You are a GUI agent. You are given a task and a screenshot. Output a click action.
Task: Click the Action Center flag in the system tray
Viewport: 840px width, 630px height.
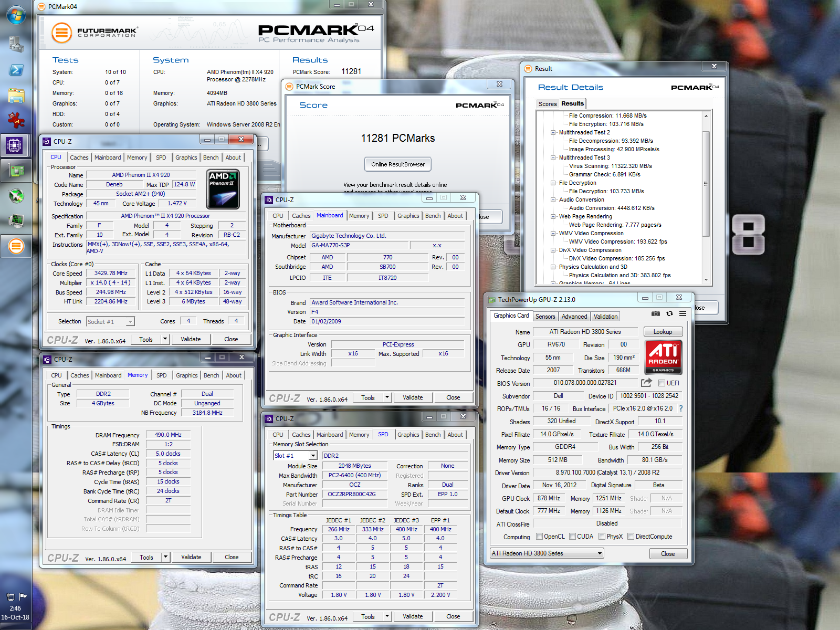click(23, 596)
